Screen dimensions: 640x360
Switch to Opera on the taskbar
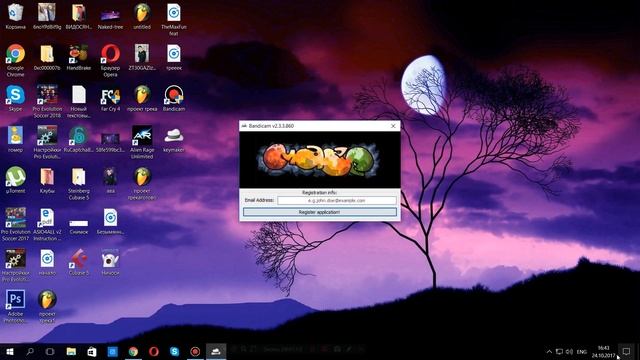154,351
